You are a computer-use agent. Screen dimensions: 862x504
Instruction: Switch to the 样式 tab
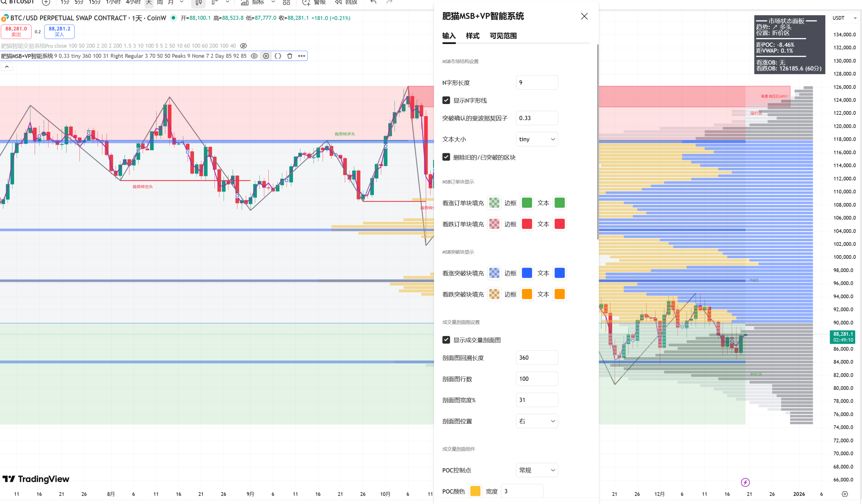(x=473, y=36)
